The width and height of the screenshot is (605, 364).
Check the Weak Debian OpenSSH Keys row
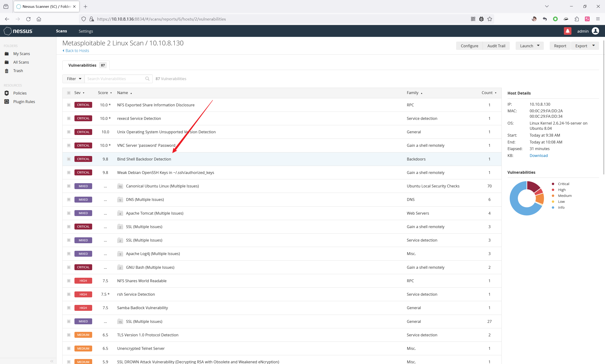pos(69,173)
